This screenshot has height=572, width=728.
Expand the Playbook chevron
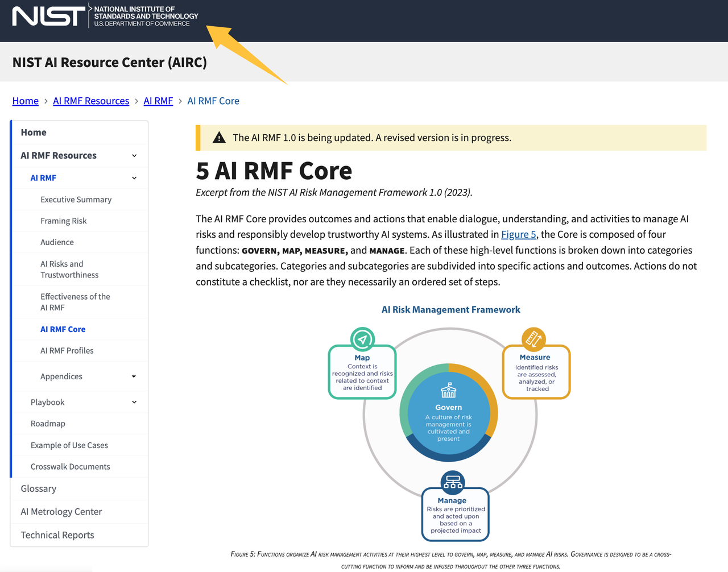click(x=134, y=402)
